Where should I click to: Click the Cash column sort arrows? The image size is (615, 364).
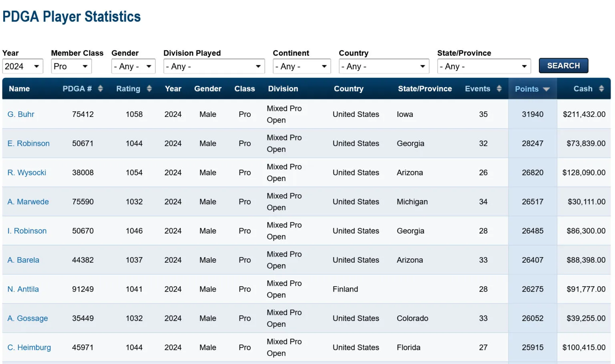[601, 88]
